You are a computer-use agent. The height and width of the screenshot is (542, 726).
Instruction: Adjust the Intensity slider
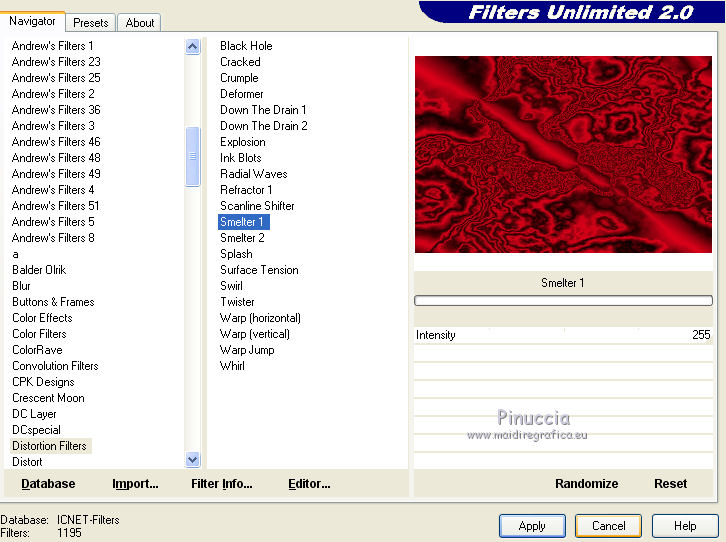pyautogui.click(x=563, y=335)
